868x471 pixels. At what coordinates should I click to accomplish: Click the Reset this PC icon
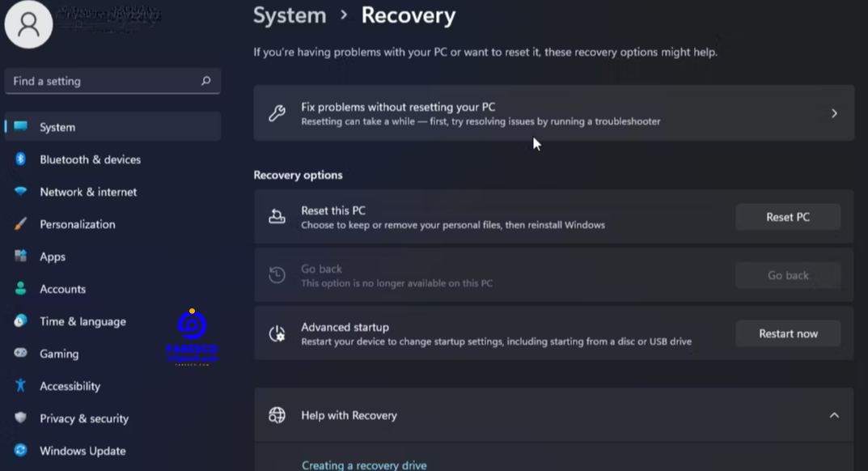277,217
